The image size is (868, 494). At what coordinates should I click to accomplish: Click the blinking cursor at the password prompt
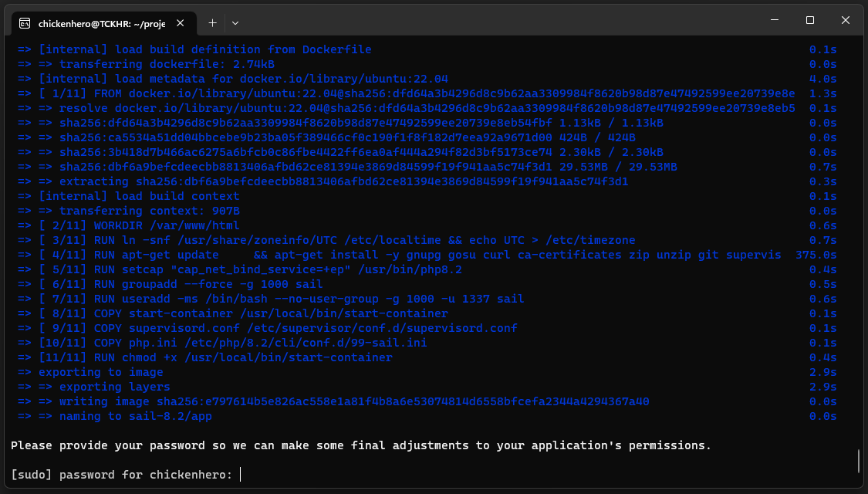[x=239, y=474]
